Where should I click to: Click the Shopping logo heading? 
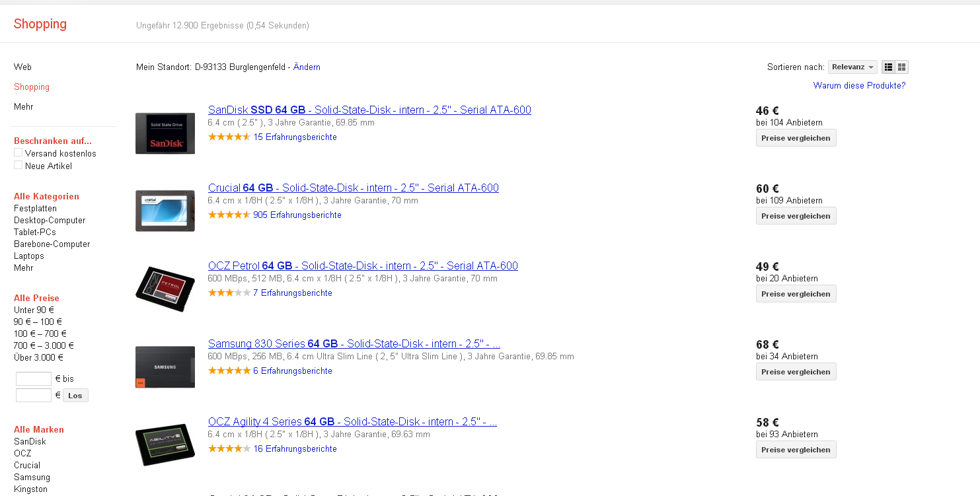click(x=40, y=24)
